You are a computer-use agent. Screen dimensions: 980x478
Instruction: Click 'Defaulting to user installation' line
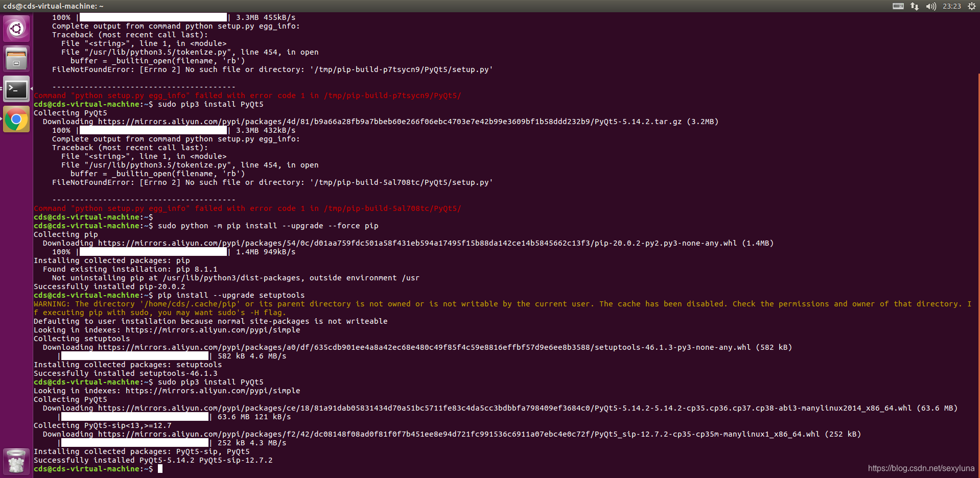211,321
